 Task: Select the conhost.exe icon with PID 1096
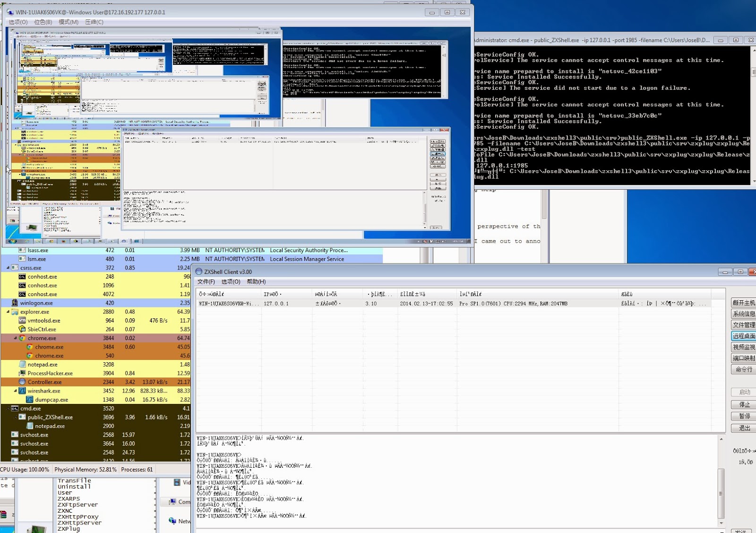point(22,286)
